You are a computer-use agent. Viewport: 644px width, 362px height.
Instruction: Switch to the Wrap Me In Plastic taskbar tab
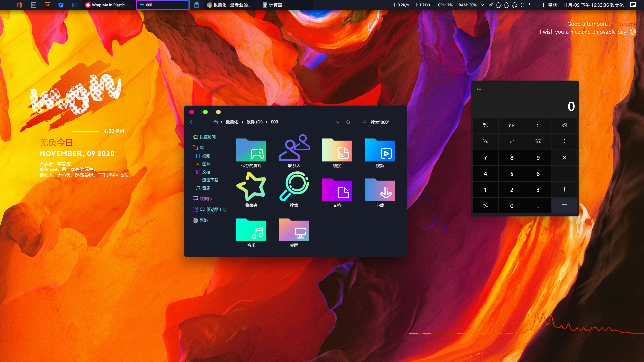(x=108, y=5)
